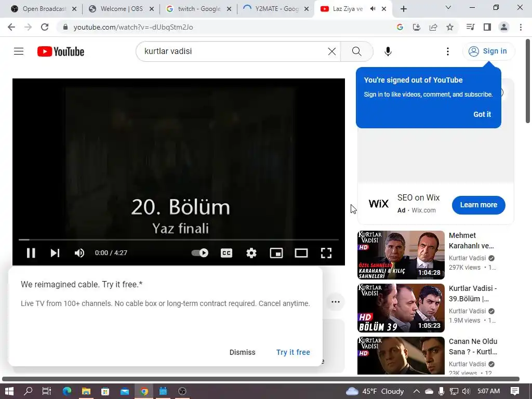Open the Chrome three-dot menu
The image size is (532, 399).
tap(521, 27)
